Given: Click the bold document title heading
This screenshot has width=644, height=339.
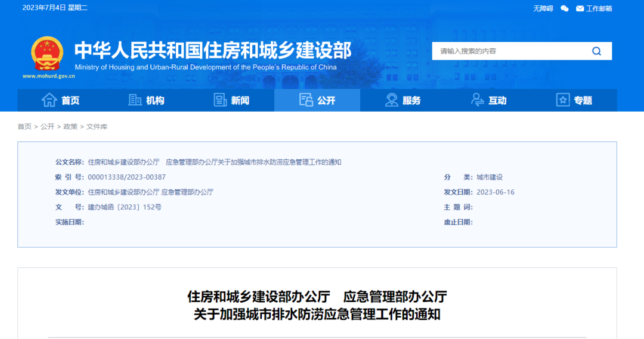Looking at the screenshot, I should [317, 305].
